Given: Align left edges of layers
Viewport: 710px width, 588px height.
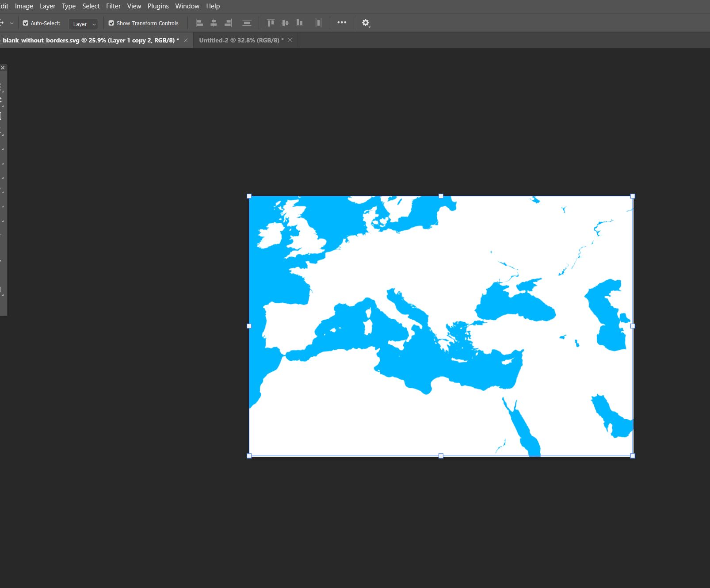Looking at the screenshot, I should (199, 23).
